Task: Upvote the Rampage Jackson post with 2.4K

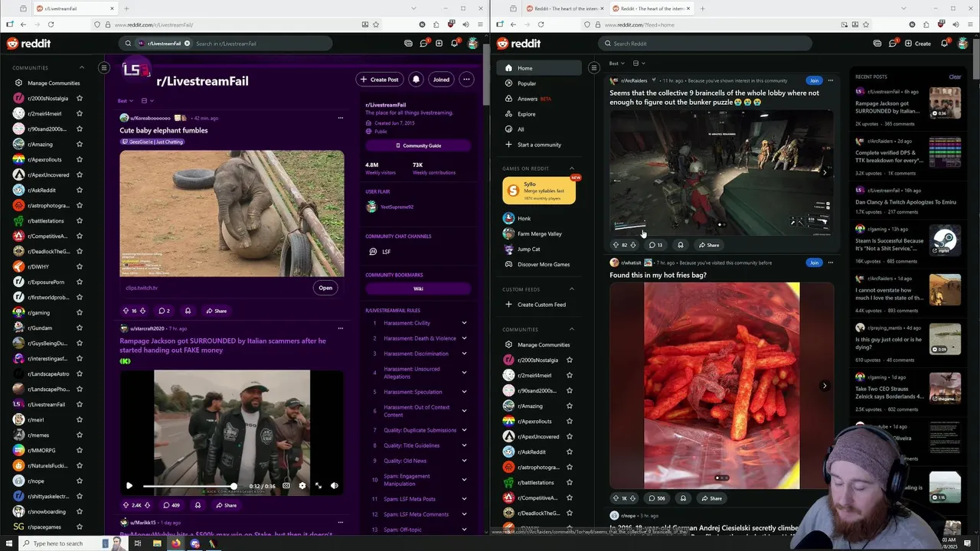Action: point(126,505)
